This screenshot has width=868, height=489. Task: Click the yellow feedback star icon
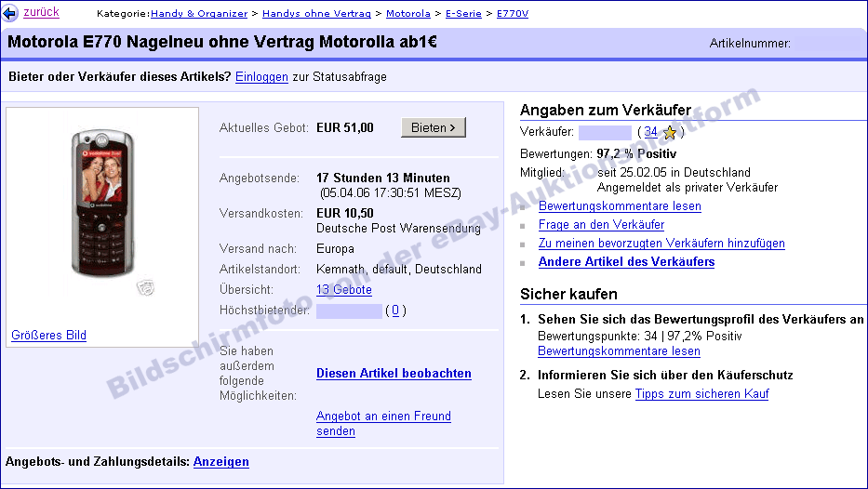[x=670, y=132]
